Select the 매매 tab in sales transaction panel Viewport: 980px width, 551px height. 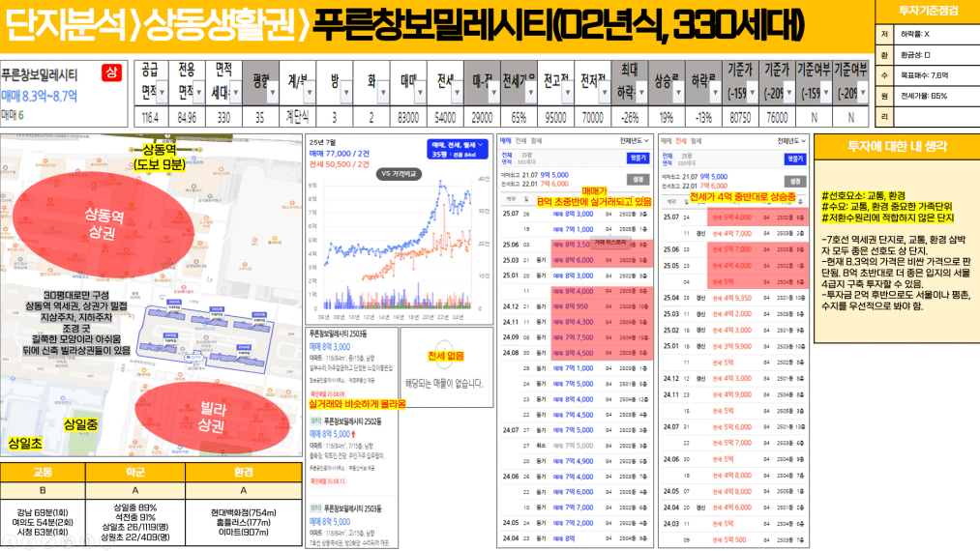coord(505,140)
